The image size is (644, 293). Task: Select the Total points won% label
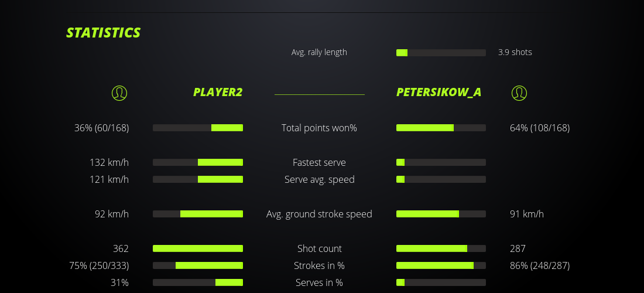pyautogui.click(x=319, y=128)
